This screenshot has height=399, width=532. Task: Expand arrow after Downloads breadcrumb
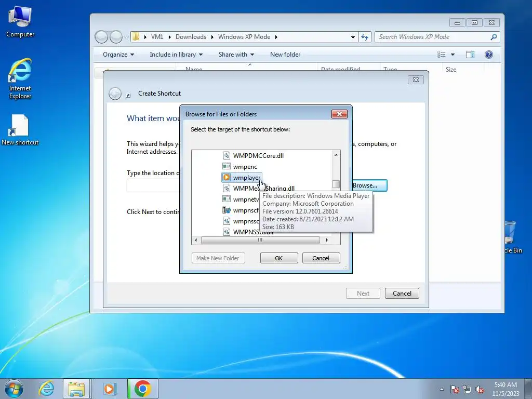[212, 37]
